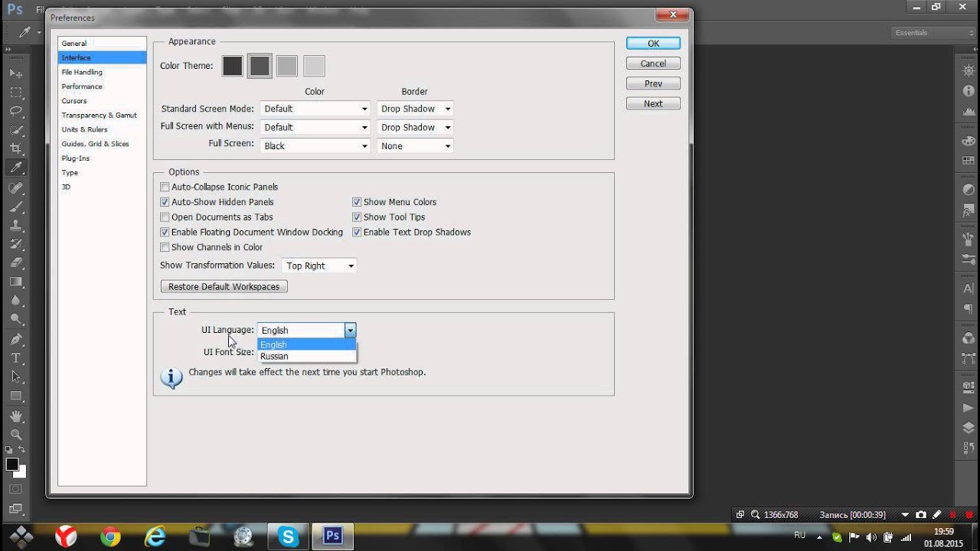Choose English from UI Language list
The image size is (980, 551).
point(307,345)
